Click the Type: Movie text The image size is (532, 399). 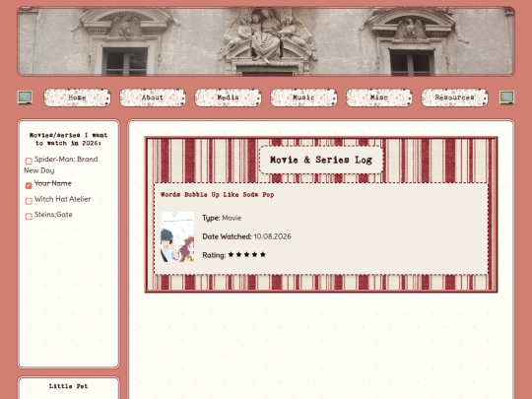tap(222, 218)
